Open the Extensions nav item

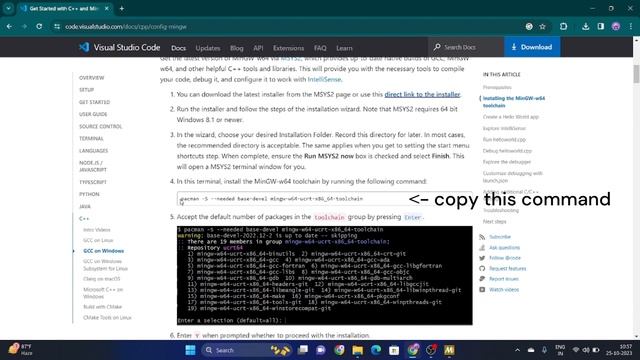tap(288, 48)
